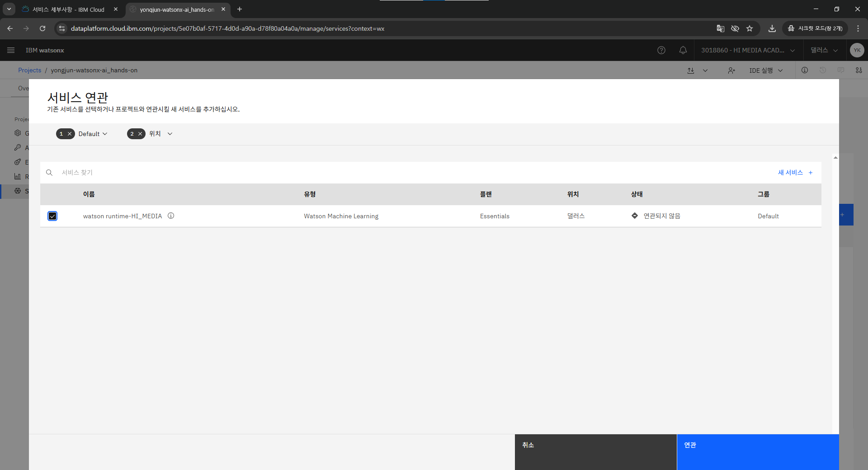
Task: Click the translate page icon
Action: (x=721, y=28)
